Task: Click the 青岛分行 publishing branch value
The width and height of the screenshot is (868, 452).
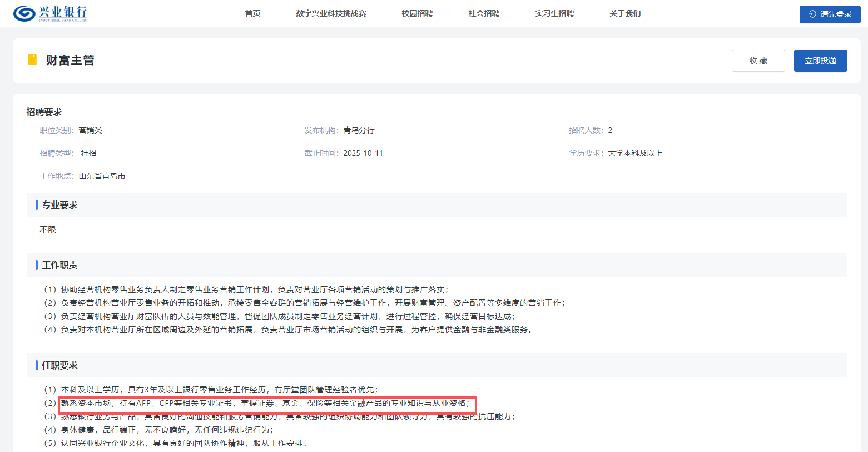Action: 359,130
